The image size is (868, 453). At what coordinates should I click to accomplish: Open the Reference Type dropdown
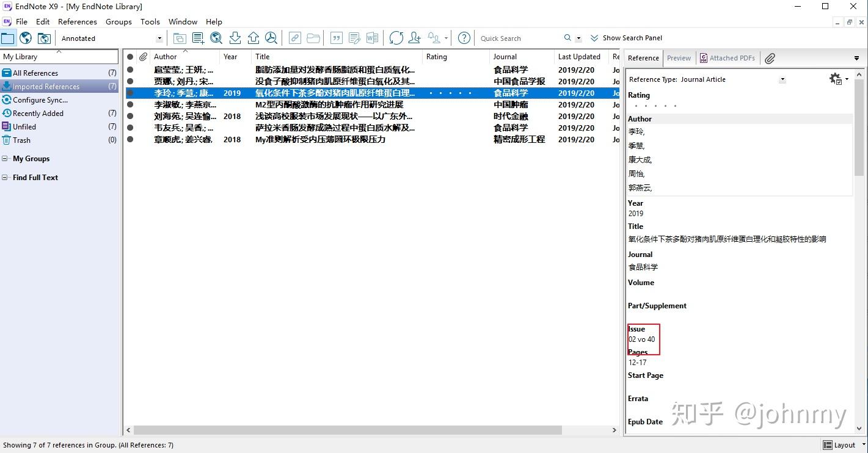pos(782,79)
